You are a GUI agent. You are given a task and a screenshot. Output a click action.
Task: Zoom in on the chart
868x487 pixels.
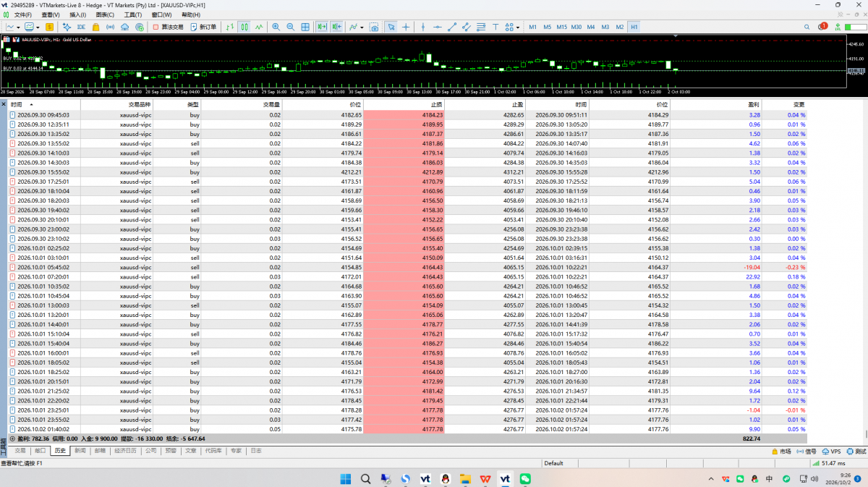[x=276, y=27]
